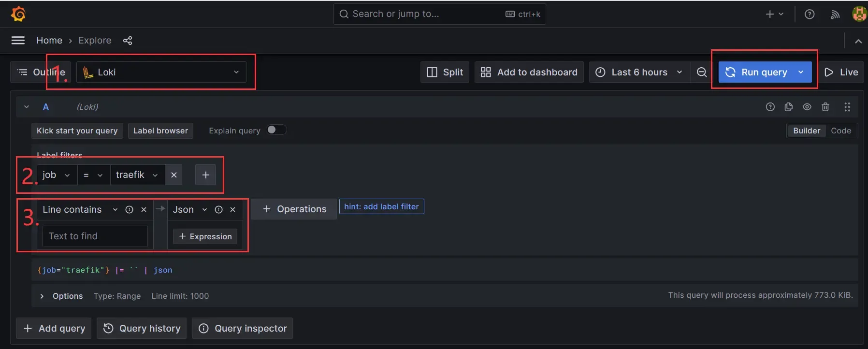
Task: Open the Last 6 hours time picker
Action: pos(639,72)
